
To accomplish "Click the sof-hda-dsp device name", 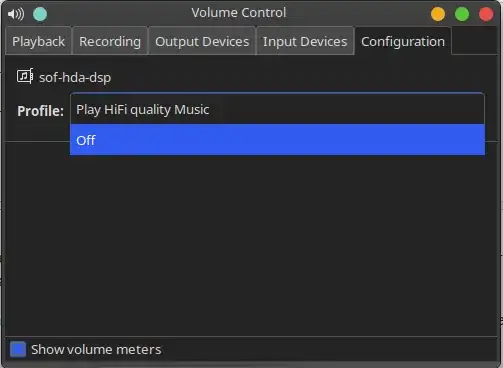I will pos(75,78).
